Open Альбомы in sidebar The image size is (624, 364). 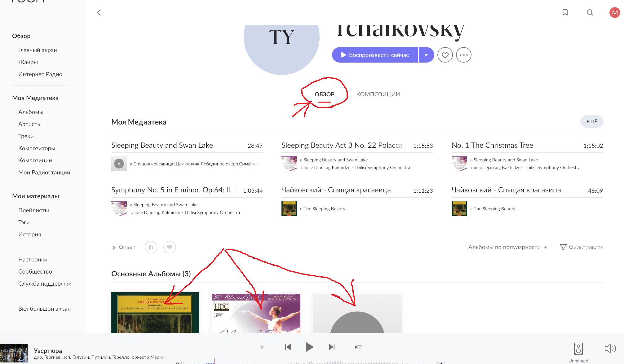point(31,112)
